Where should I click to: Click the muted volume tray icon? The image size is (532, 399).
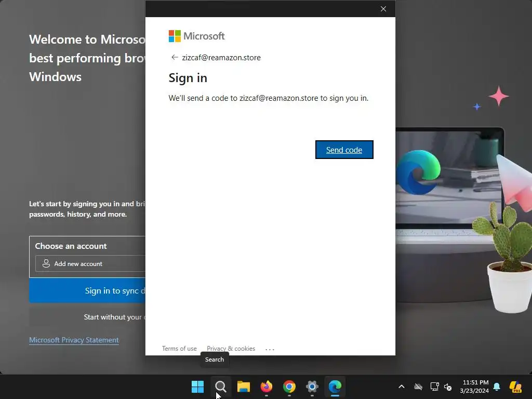pyautogui.click(x=448, y=387)
